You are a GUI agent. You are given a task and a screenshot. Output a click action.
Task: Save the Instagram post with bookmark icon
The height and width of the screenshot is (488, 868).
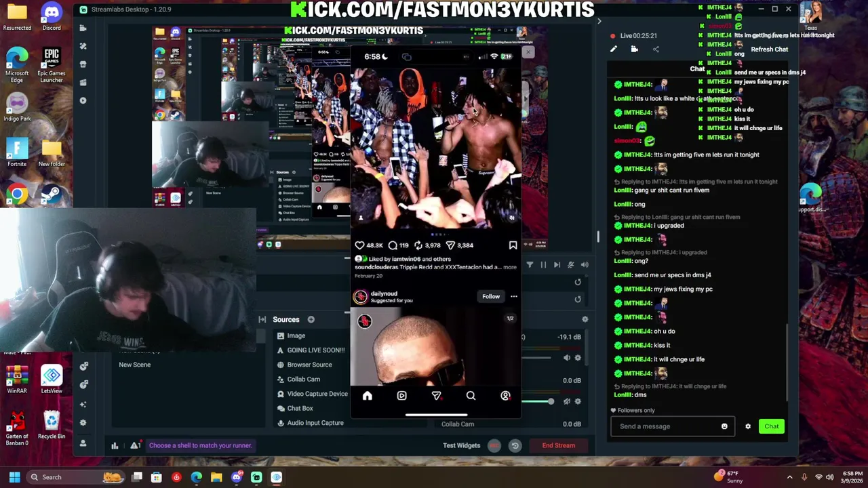[x=513, y=245]
